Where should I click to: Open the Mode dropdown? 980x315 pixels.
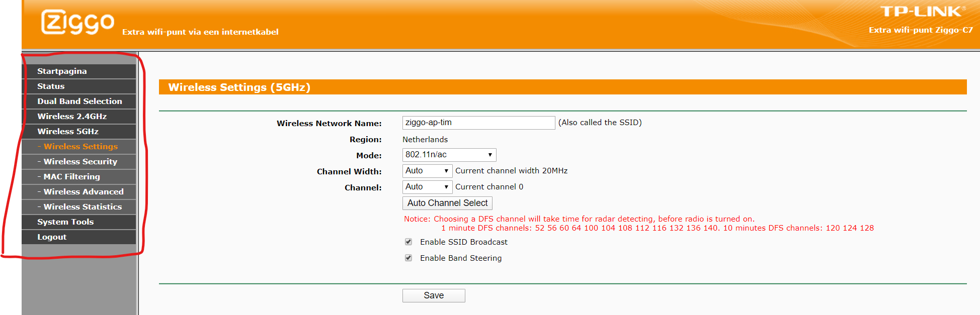tap(449, 155)
